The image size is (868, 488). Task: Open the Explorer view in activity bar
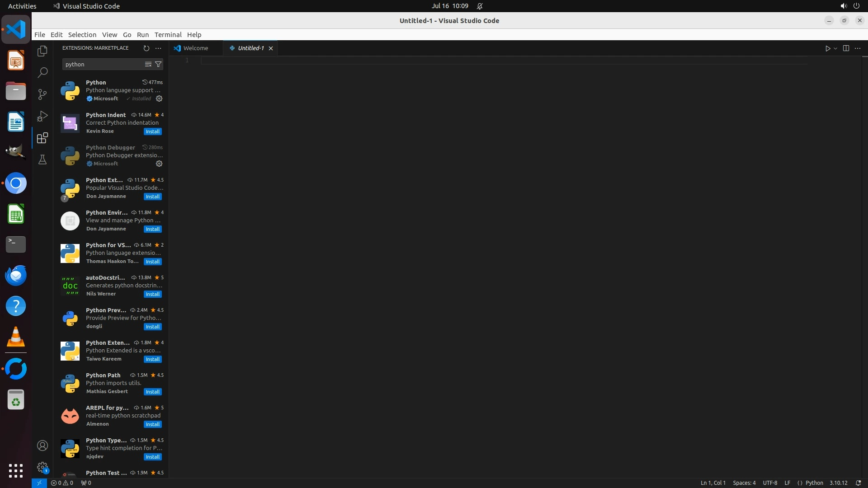click(x=42, y=51)
